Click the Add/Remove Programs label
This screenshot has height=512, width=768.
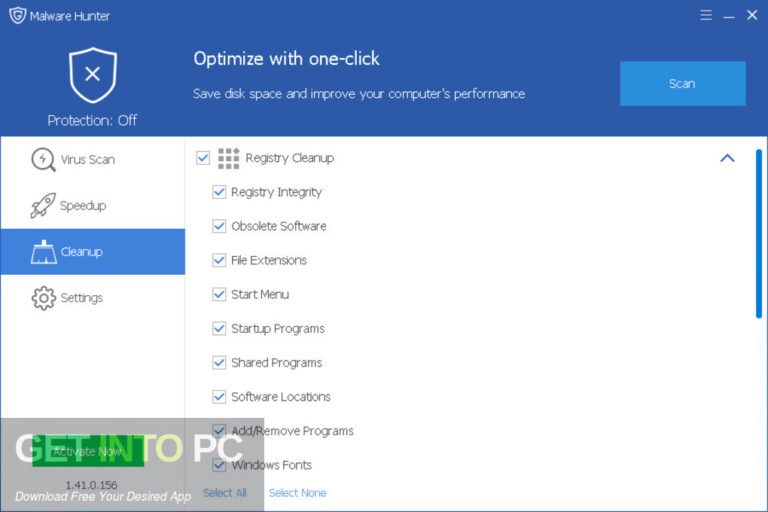[x=292, y=431]
